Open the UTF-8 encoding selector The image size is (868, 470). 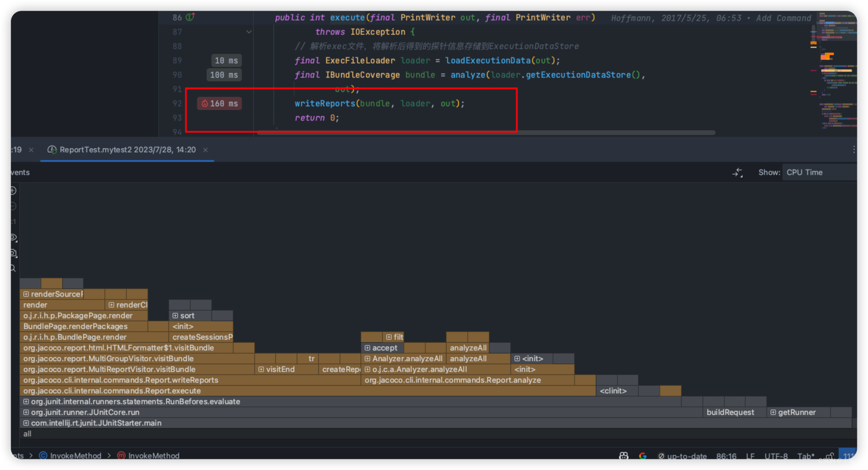[x=776, y=456]
